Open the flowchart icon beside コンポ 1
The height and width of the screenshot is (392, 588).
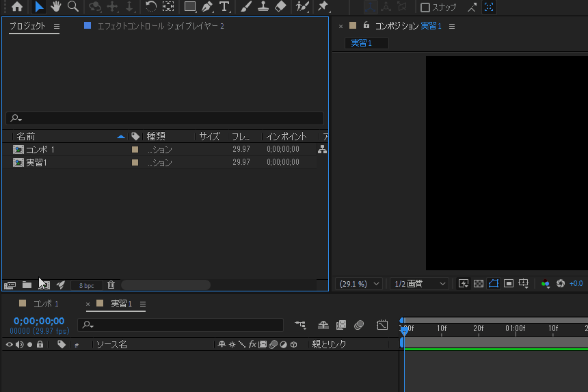tap(322, 149)
